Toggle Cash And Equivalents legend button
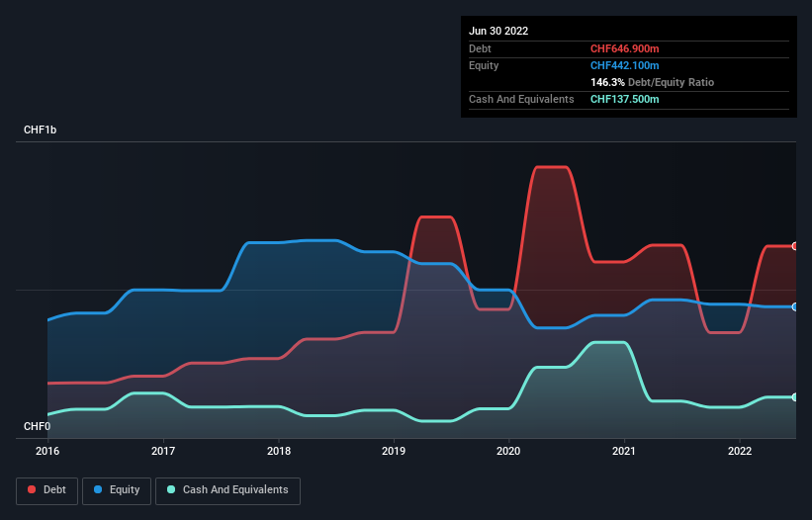Image resolution: width=812 pixels, height=520 pixels. pos(227,490)
